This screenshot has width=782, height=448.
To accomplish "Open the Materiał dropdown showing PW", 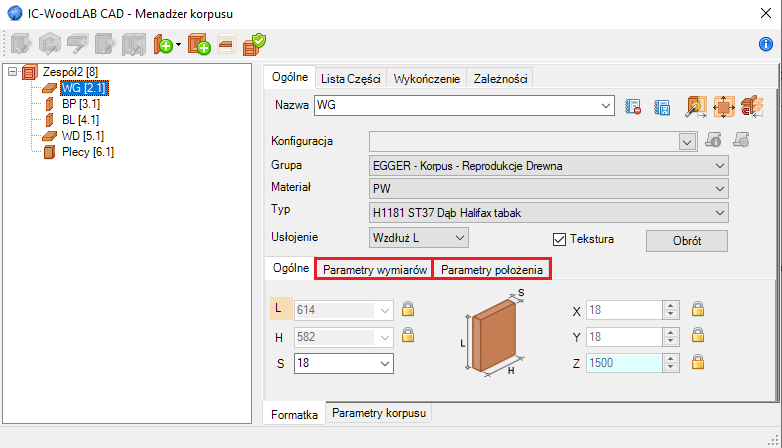I will coord(548,188).
